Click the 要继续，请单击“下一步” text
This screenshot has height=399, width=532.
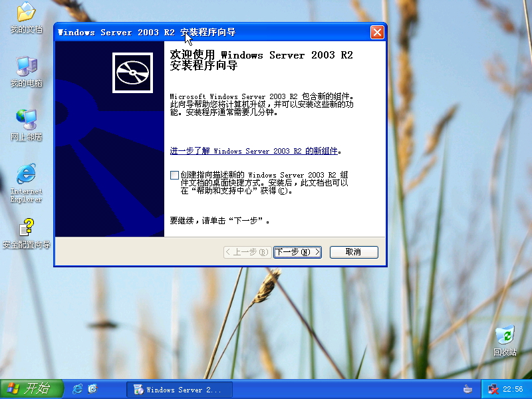point(219,221)
